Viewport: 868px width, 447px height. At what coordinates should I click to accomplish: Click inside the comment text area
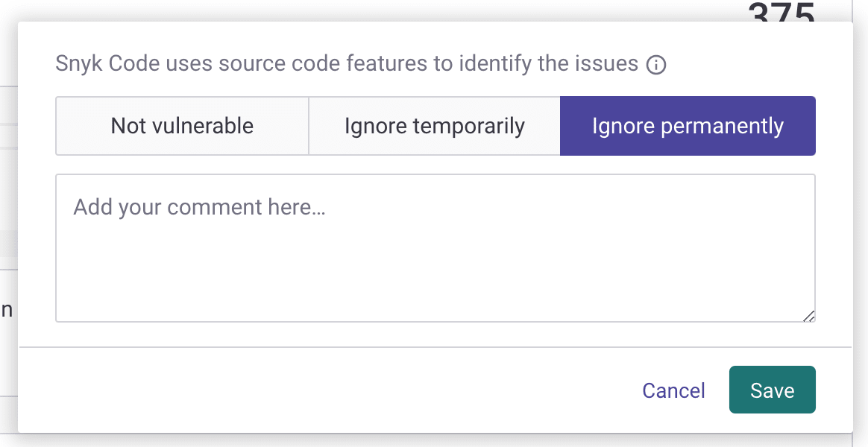tap(435, 248)
